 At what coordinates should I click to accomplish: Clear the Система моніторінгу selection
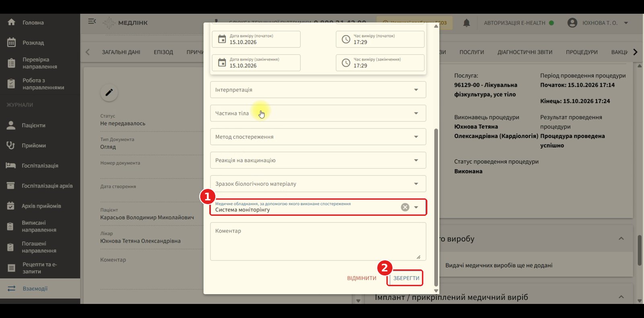(x=405, y=207)
